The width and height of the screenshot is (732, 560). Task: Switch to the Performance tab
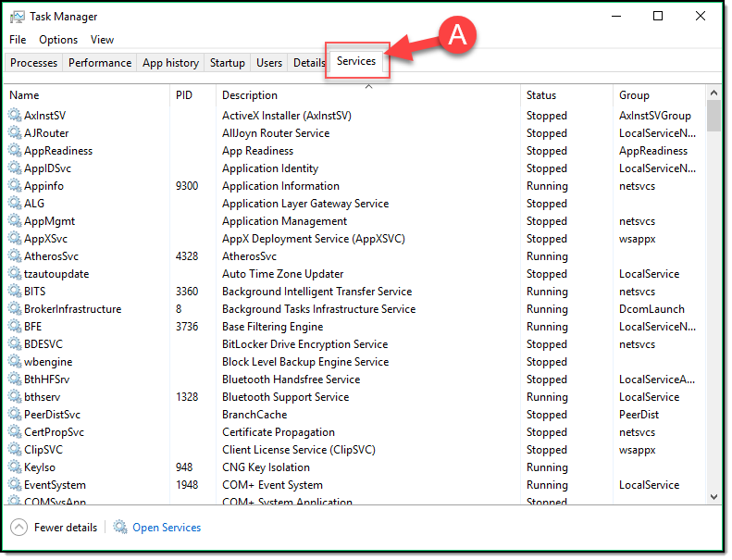point(100,63)
